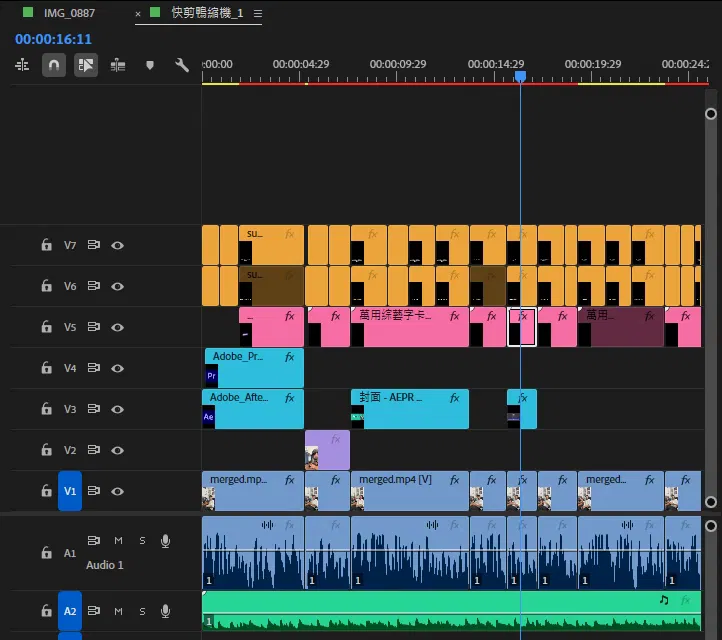Viewport: 722px width, 640px height.
Task: Hide track V2 output eye
Action: point(117,450)
